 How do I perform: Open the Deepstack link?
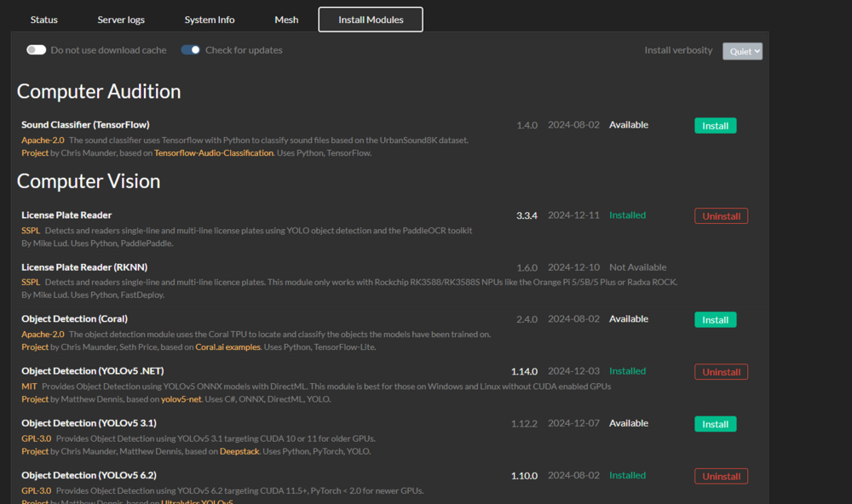pos(239,451)
